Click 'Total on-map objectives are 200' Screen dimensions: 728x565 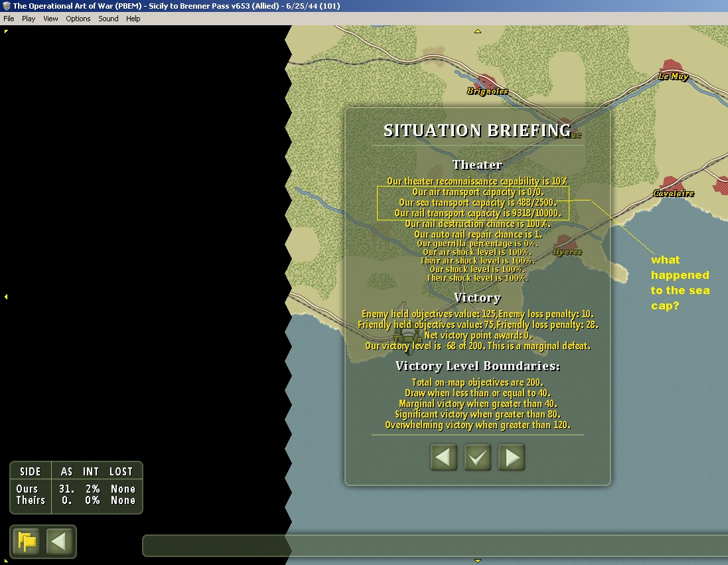click(x=477, y=382)
